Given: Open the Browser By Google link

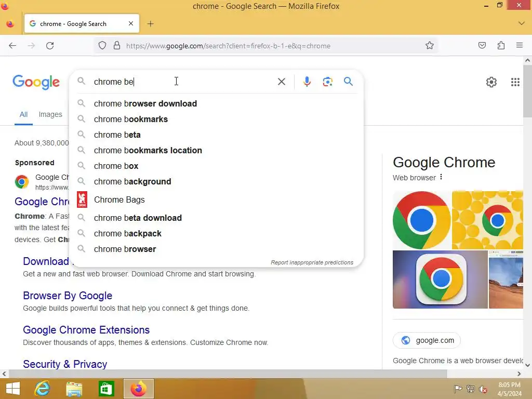Looking at the screenshot, I should click(x=68, y=296).
